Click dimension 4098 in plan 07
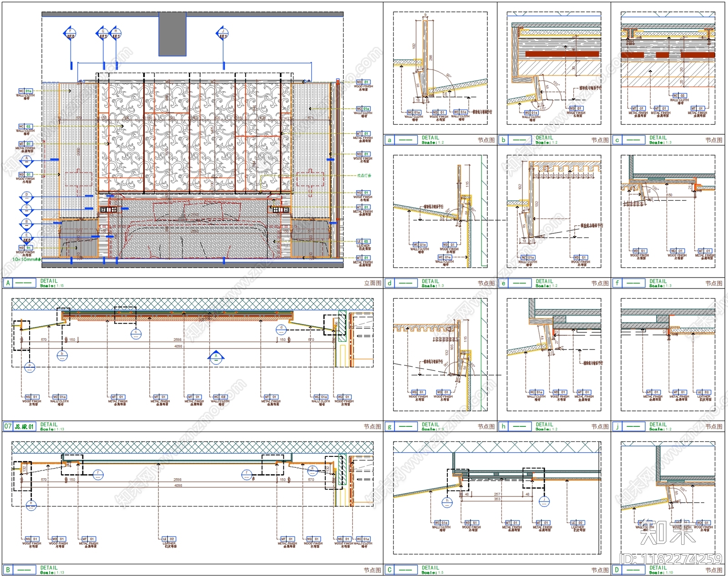728x577 pixels. (x=178, y=346)
